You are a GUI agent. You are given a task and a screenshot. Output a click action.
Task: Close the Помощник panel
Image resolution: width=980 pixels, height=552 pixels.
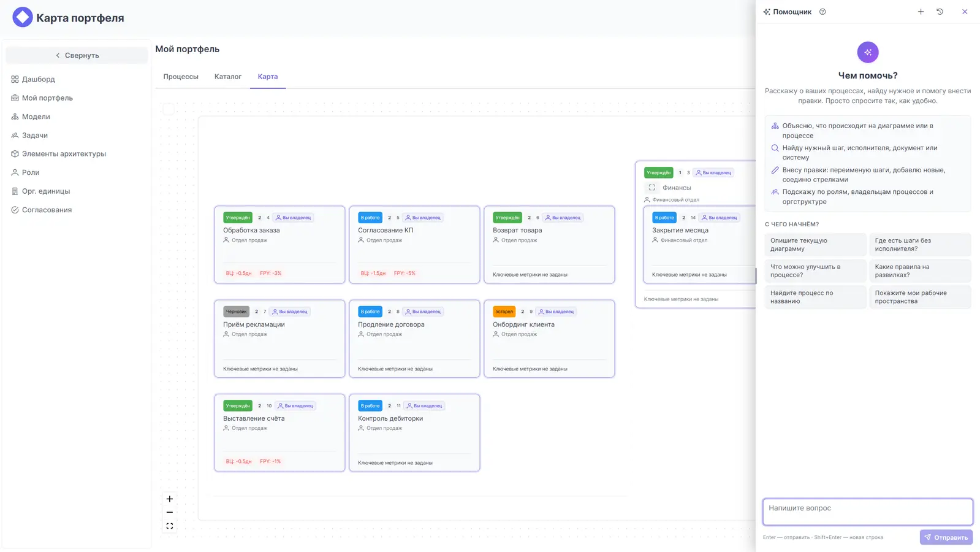tap(965, 12)
